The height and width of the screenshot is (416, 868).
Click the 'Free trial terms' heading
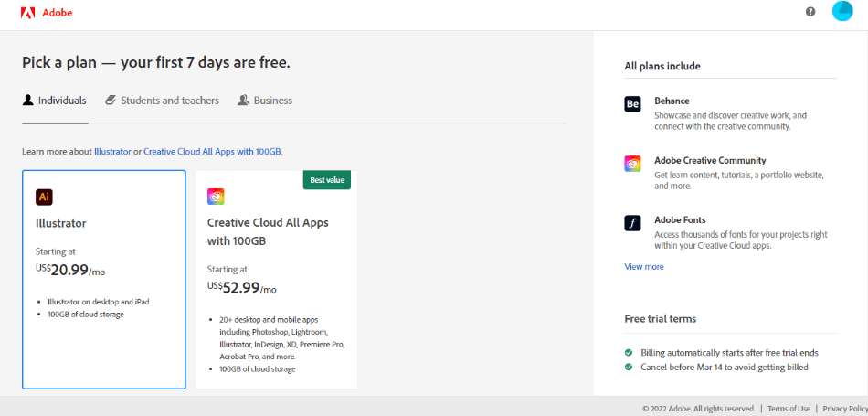(661, 318)
